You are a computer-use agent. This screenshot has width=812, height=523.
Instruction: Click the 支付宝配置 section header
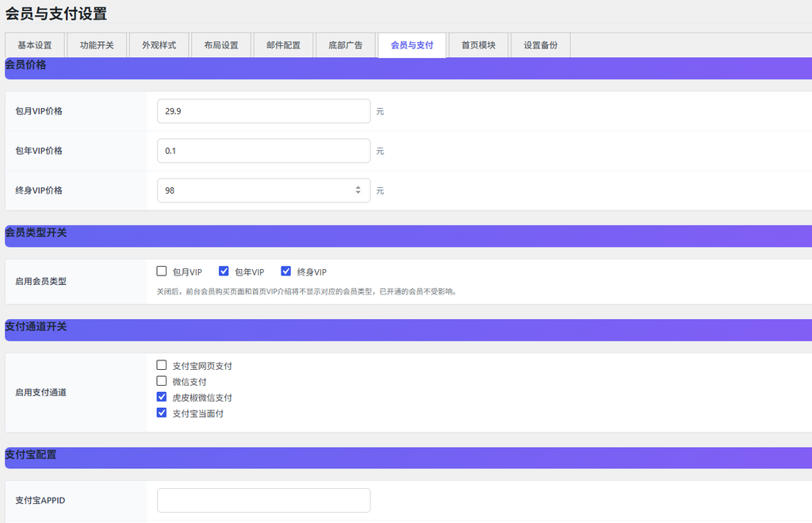408,458
